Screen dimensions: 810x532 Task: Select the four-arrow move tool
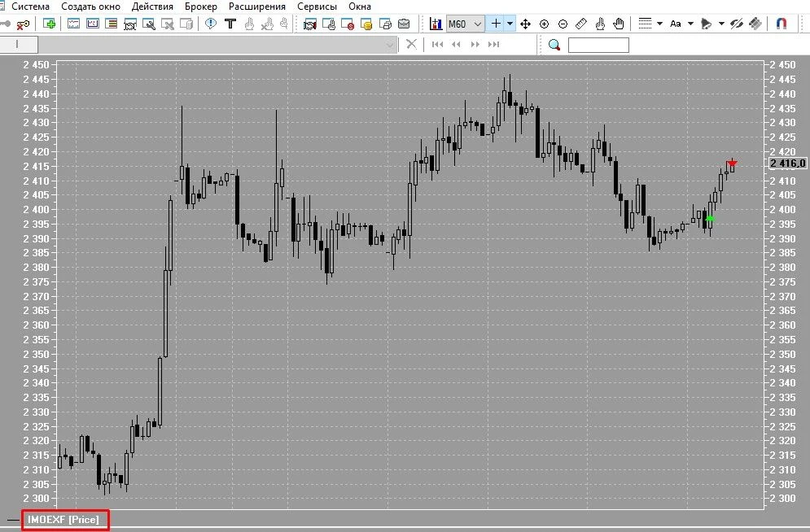pyautogui.click(x=525, y=24)
